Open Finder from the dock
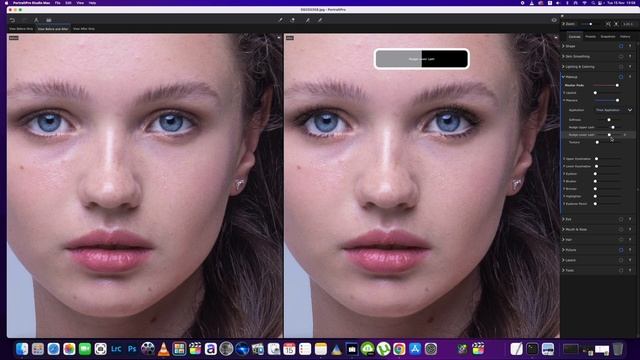640x360 pixels. (x=22, y=349)
